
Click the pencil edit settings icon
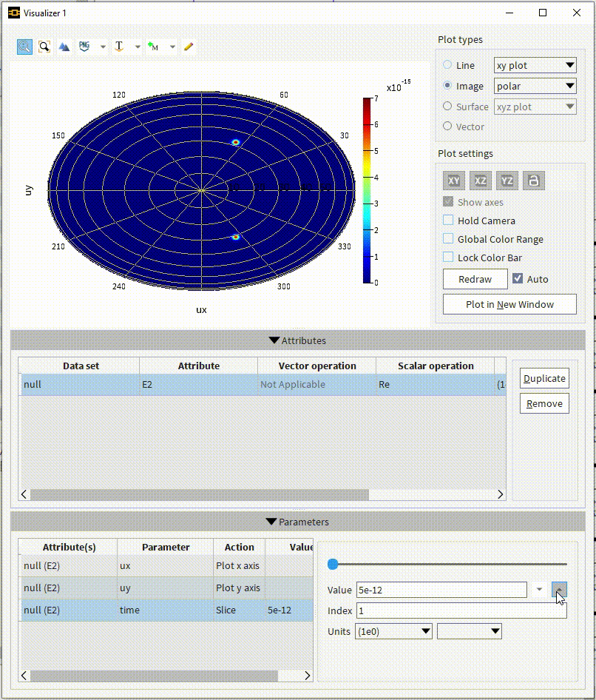[189, 47]
